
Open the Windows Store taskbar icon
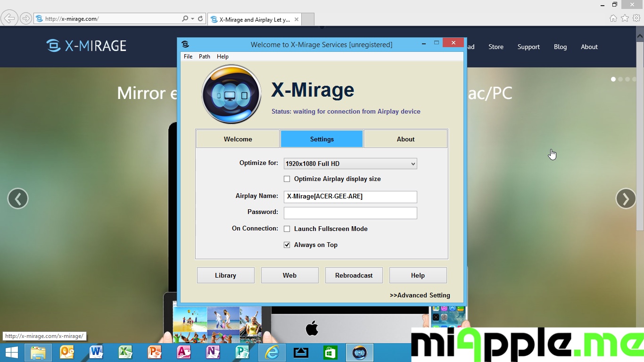click(330, 353)
